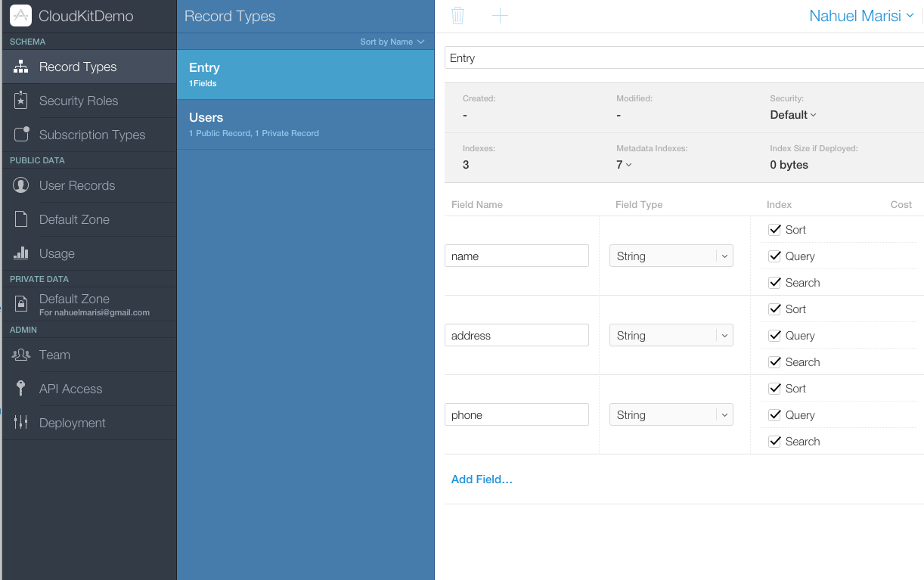Click the private Default Zone lock icon
Screen dimensions: 924x580
click(x=22, y=304)
